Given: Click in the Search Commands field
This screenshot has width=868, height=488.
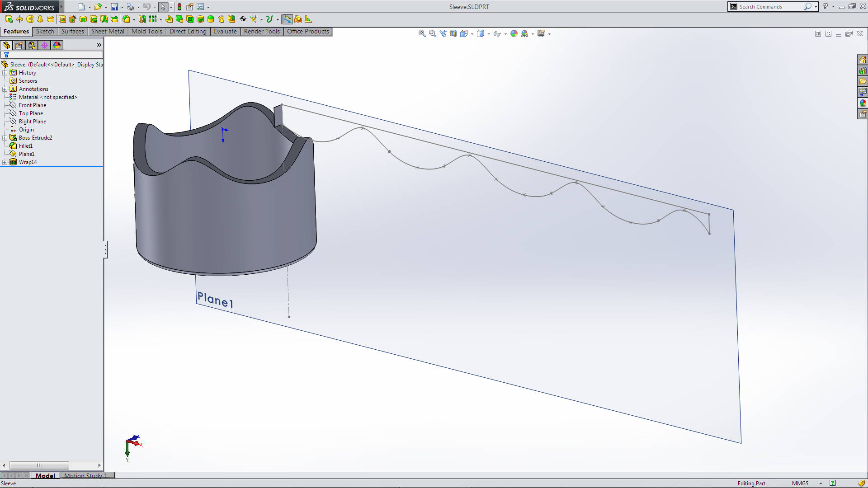Looking at the screenshot, I should (x=769, y=7).
